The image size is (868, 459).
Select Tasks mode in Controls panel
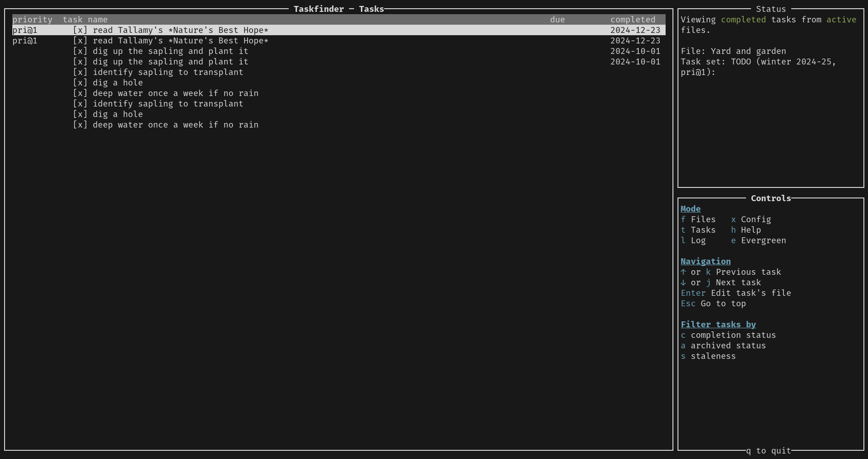[698, 230]
